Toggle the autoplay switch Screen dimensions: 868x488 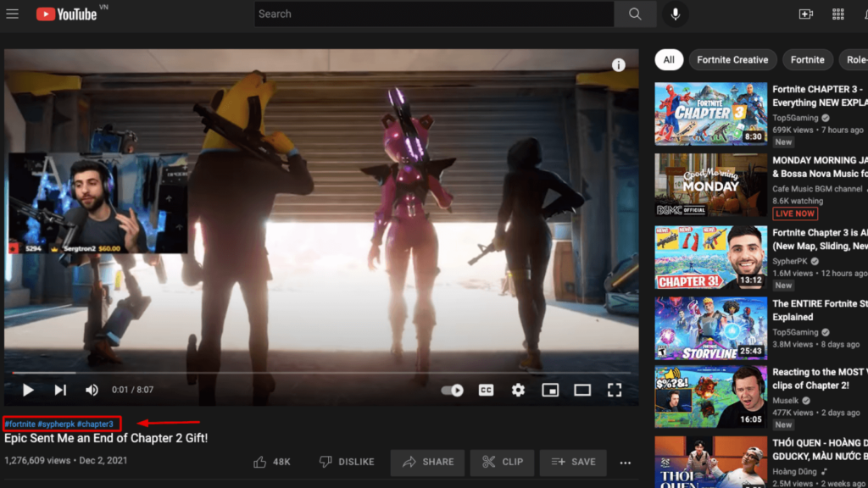(x=453, y=390)
